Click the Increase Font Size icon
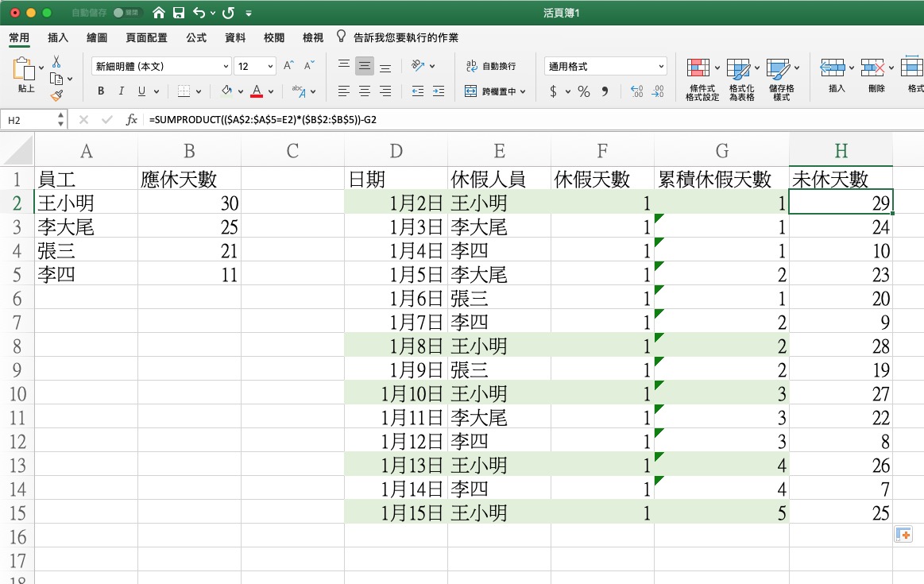The width and height of the screenshot is (924, 584). 289,66
